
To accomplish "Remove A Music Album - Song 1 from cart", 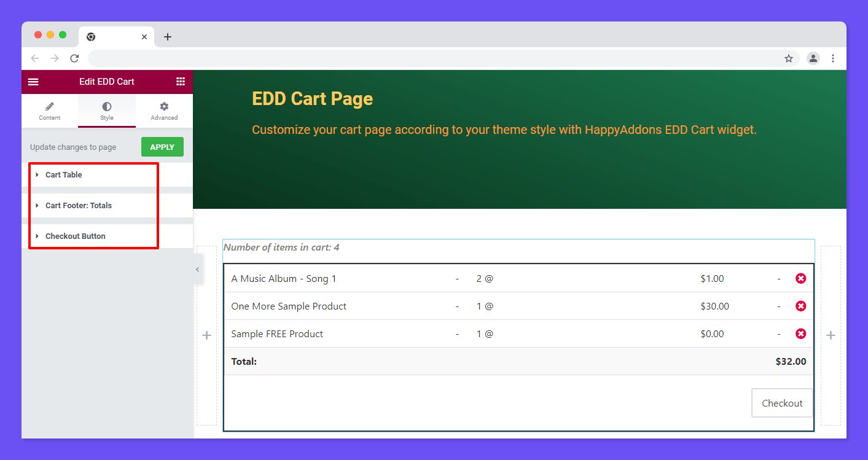I will [x=800, y=278].
